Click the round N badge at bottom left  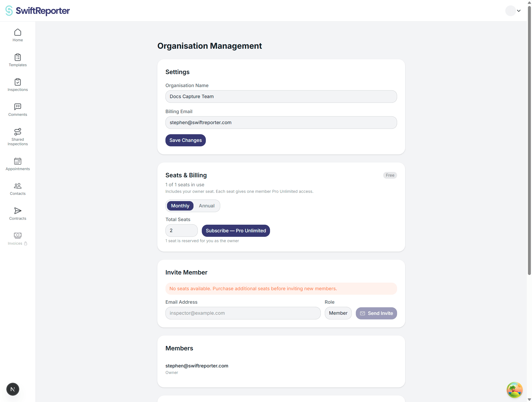coord(13,389)
